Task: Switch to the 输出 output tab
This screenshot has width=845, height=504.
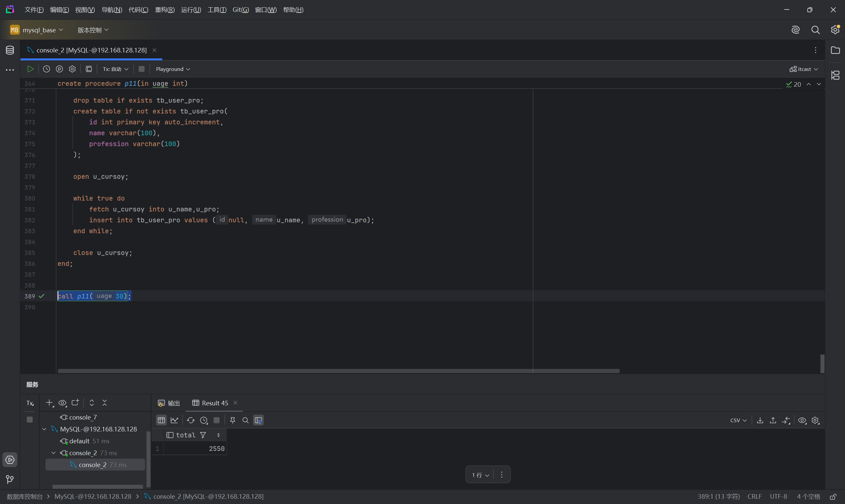Action: [169, 403]
